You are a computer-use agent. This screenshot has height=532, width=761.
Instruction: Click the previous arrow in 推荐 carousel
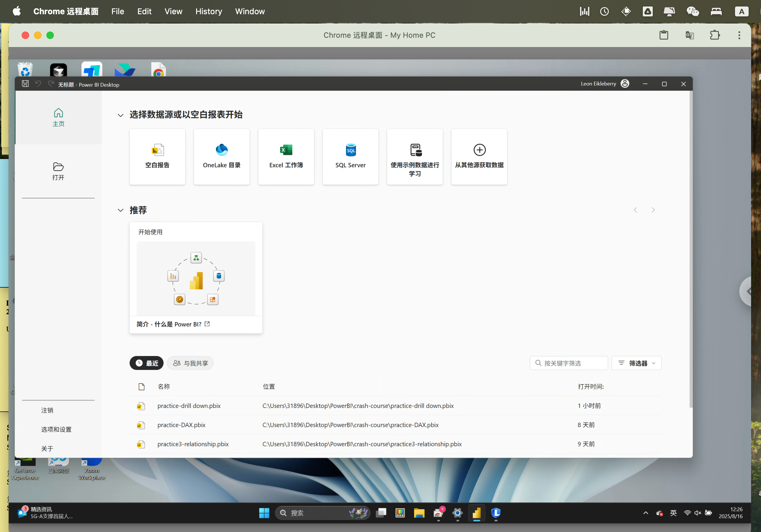[635, 210]
